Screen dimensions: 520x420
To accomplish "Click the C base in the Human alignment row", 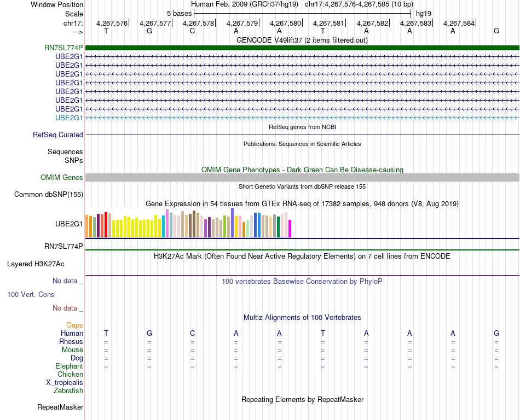I will (192, 333).
